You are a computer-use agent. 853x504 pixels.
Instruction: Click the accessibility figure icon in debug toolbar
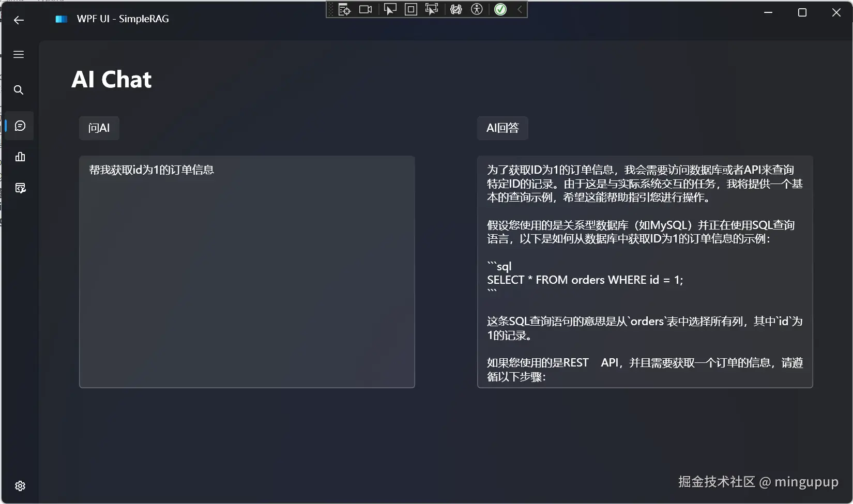[477, 9]
